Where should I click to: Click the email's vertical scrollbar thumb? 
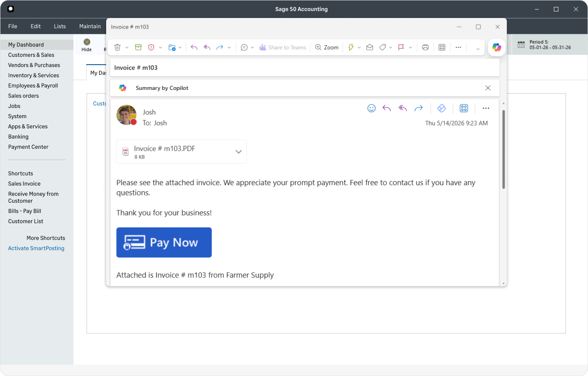pyautogui.click(x=503, y=149)
